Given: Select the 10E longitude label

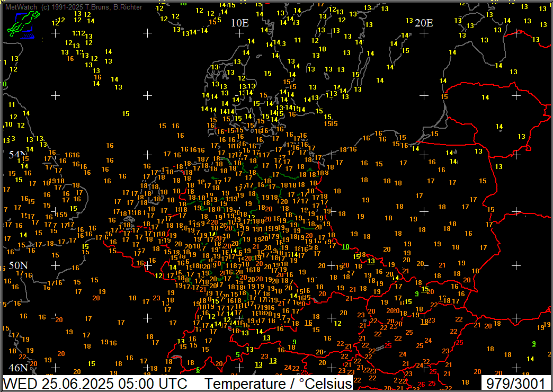Looking at the screenshot, I should [240, 23].
